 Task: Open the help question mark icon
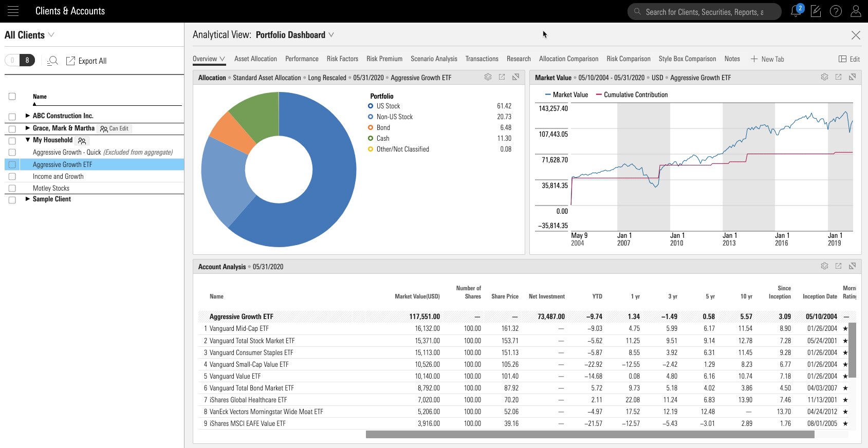[x=836, y=11]
